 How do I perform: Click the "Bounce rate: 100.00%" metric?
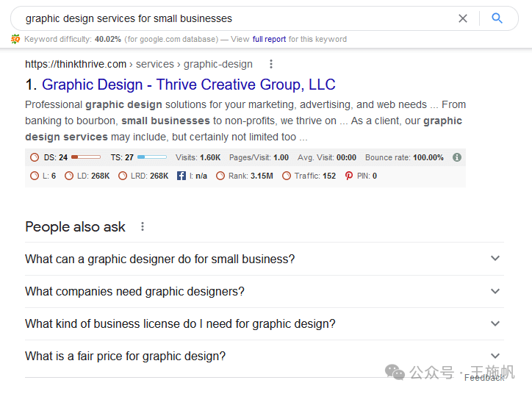404,157
